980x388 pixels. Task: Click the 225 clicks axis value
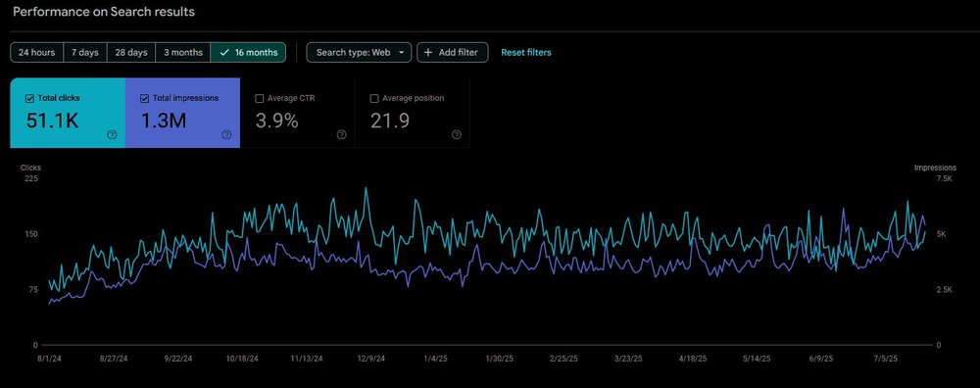point(30,178)
